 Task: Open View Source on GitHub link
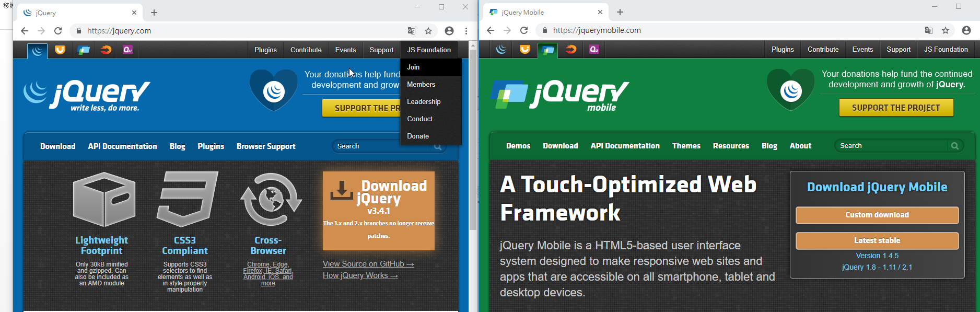coord(368,264)
